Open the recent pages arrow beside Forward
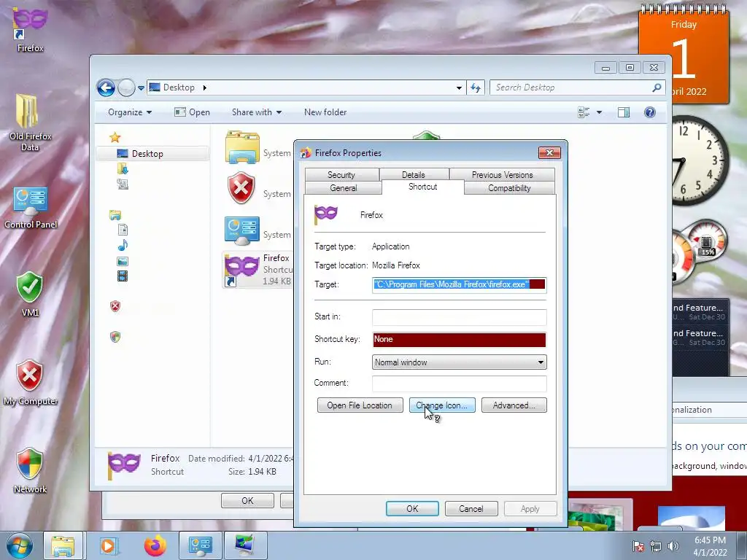747x560 pixels. (x=141, y=88)
